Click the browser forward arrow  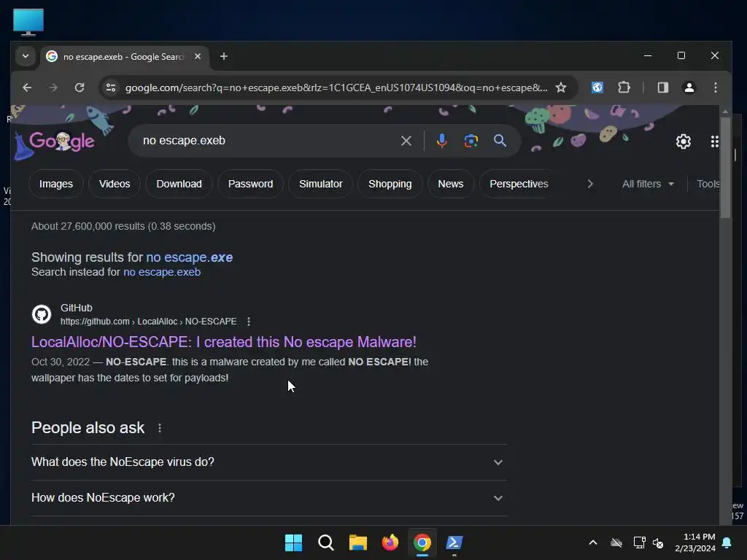click(53, 87)
